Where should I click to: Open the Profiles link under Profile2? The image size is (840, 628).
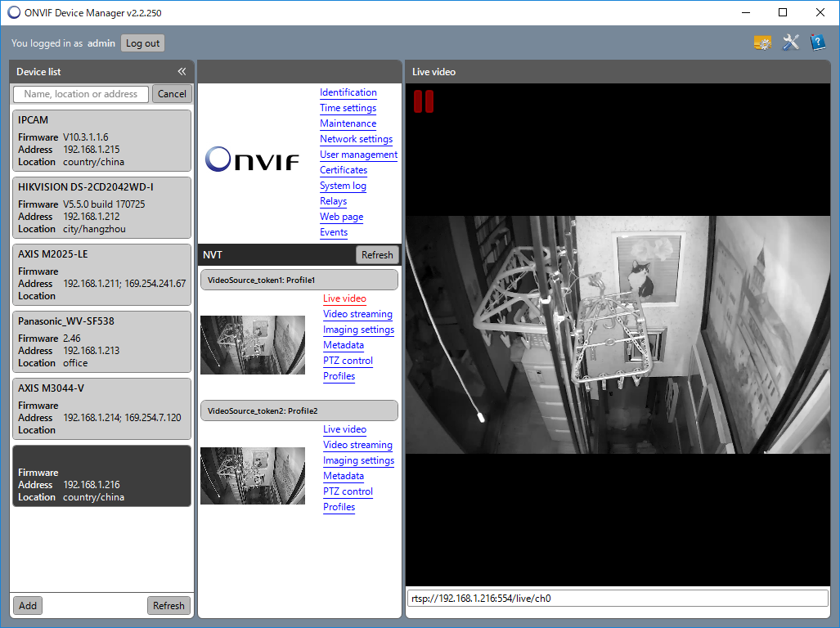[339, 506]
